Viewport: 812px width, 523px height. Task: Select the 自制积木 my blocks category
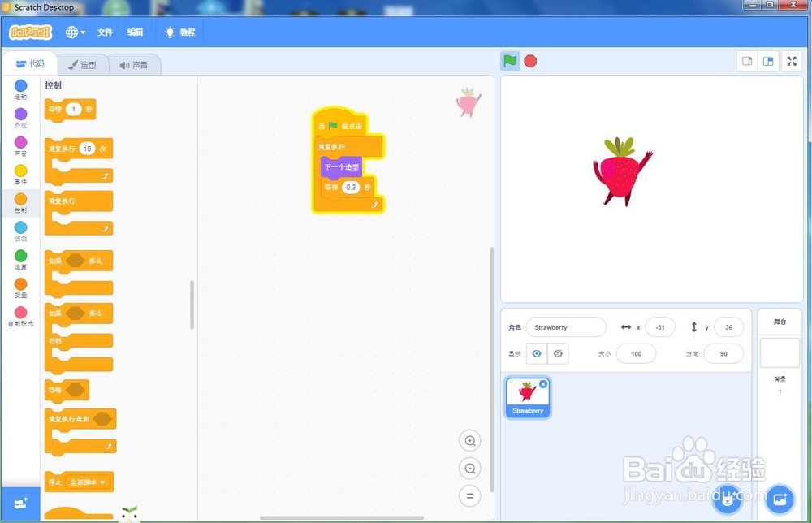(21, 317)
